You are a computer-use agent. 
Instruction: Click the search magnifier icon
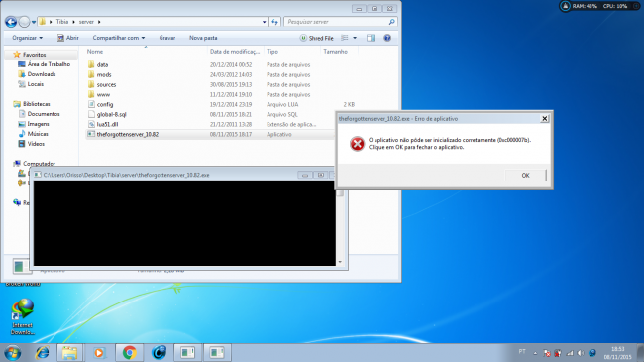tap(391, 22)
